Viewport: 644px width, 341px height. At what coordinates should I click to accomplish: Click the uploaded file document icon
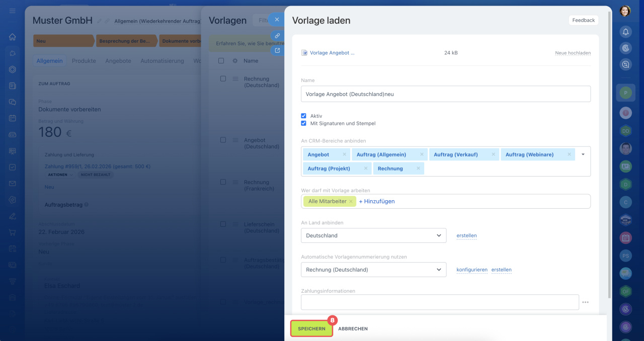pos(304,53)
